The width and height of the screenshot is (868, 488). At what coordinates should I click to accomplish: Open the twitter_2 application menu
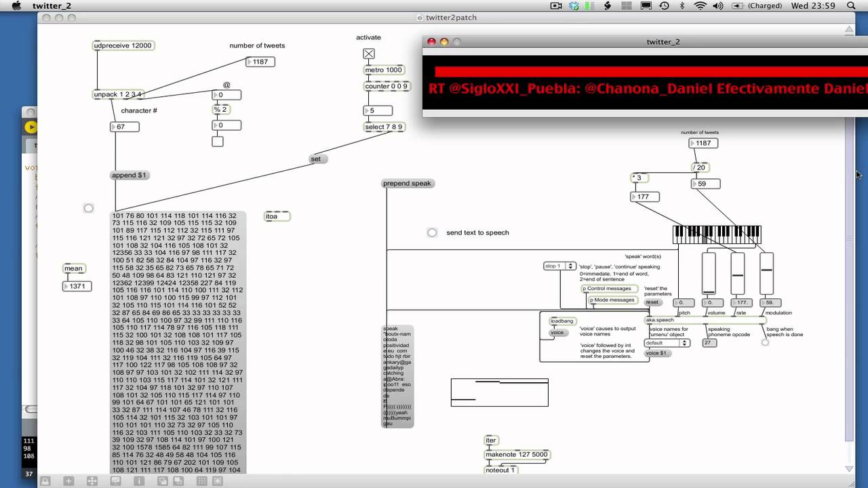(52, 6)
